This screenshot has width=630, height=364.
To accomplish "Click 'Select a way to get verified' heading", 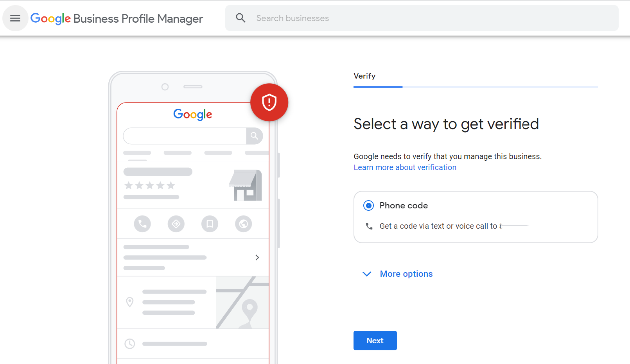I will pyautogui.click(x=446, y=124).
